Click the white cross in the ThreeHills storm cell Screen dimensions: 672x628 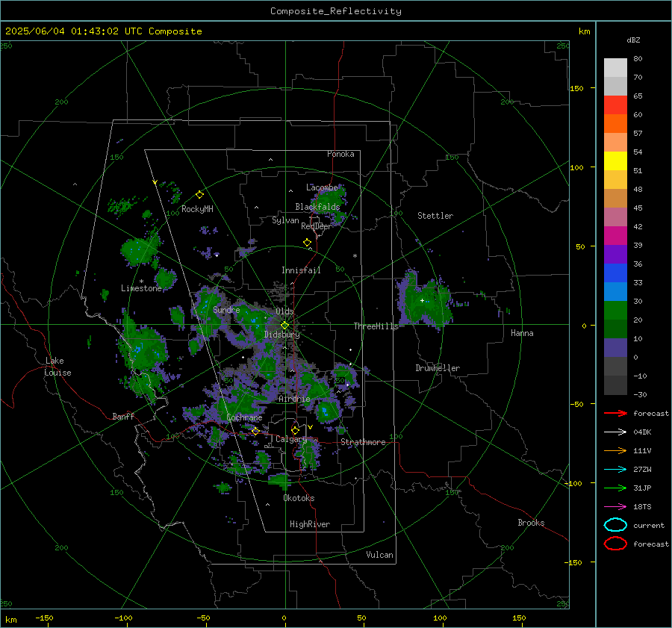[x=422, y=300]
